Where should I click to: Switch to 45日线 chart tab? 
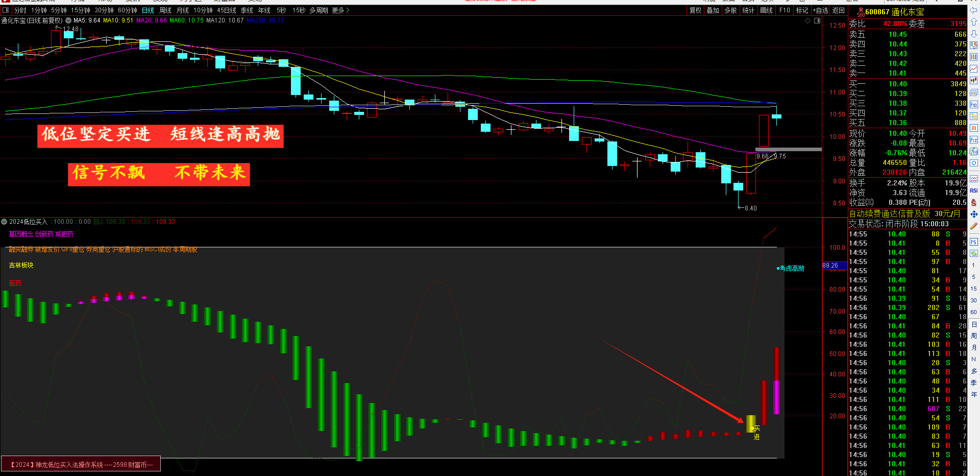(x=227, y=10)
